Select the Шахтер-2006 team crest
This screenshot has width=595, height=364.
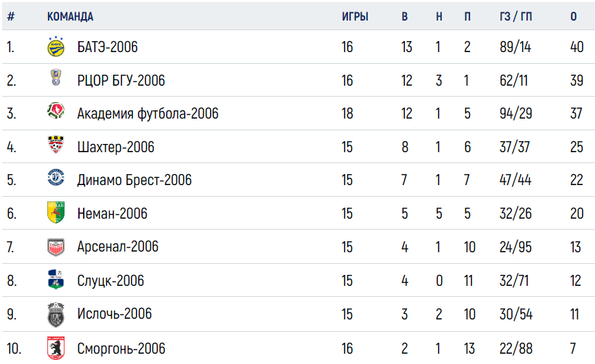coord(56,145)
